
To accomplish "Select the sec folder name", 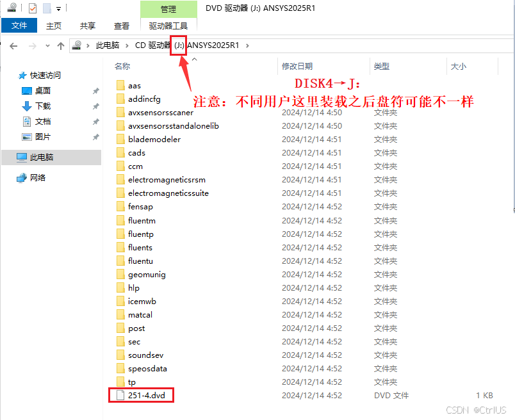I will pos(134,341).
